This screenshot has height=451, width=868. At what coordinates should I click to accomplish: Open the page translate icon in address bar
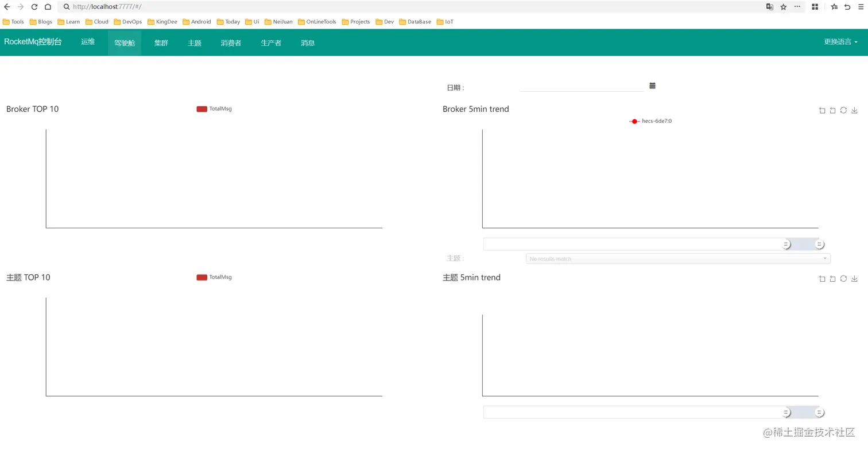[770, 7]
